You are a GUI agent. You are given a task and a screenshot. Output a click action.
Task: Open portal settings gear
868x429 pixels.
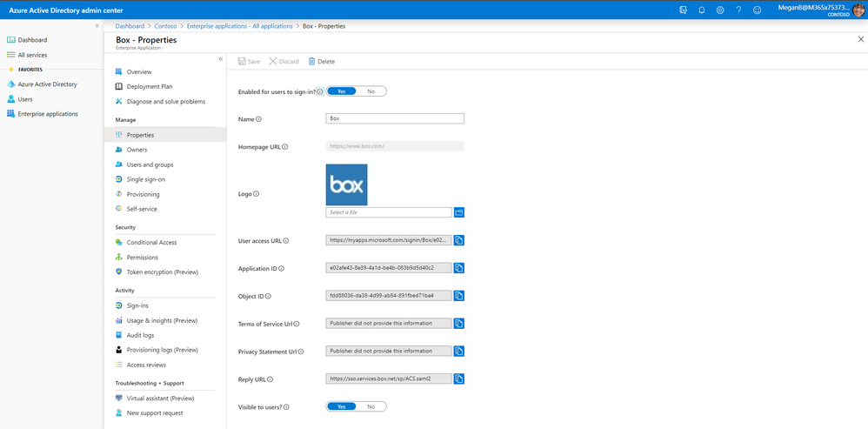(x=720, y=10)
